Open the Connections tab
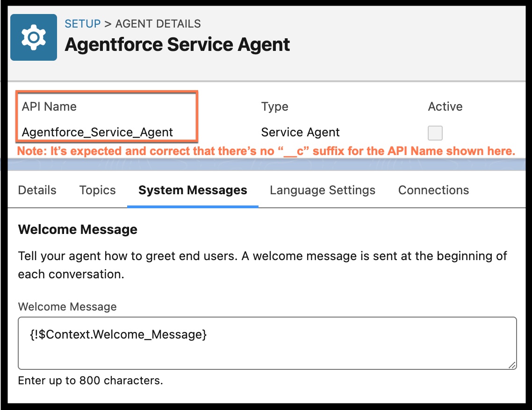Screen dimensions: 532x410 pos(433,191)
